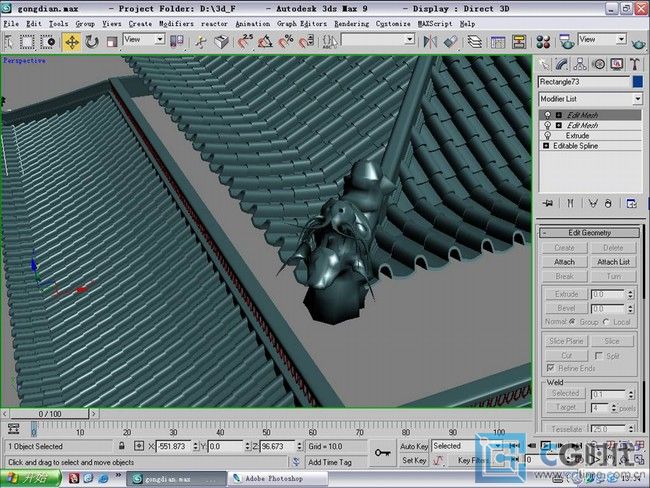Toggle the Auto Key button
This screenshot has height=488, width=650.
(414, 447)
